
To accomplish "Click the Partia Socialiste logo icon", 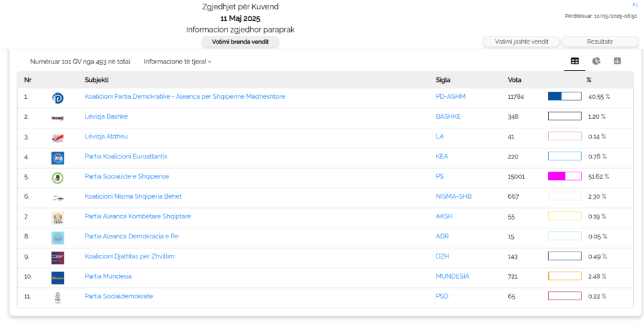I will 58,178.
